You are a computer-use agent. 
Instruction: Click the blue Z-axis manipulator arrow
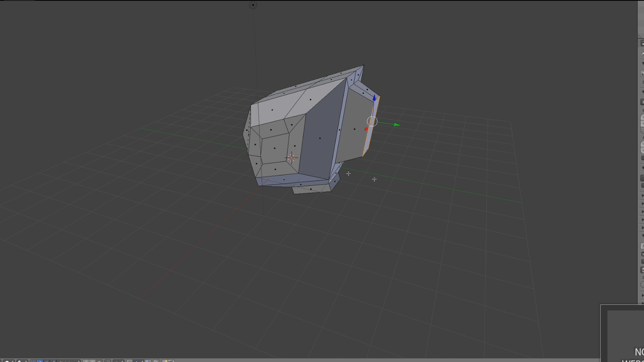tap(374, 98)
